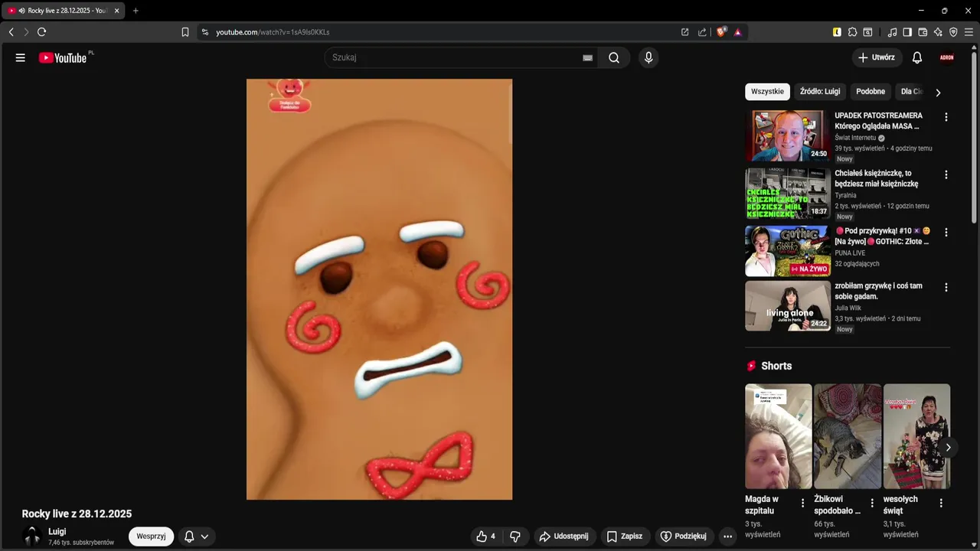
Task: Open the YouTube hamburger guide menu
Action: pos(21,57)
